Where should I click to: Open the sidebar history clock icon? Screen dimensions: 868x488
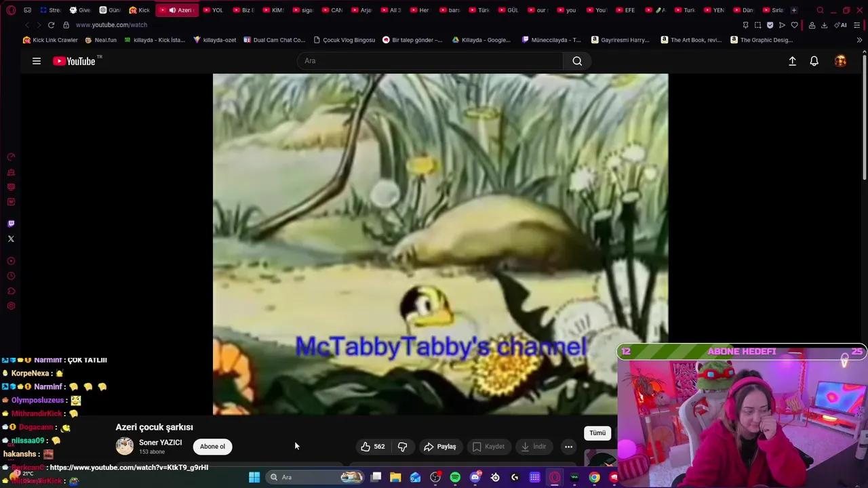(x=11, y=276)
